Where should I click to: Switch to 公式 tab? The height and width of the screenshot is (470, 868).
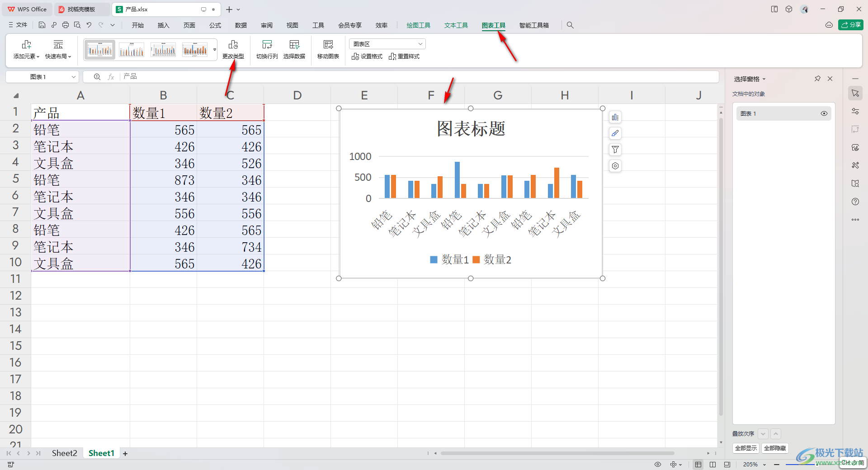pos(215,25)
